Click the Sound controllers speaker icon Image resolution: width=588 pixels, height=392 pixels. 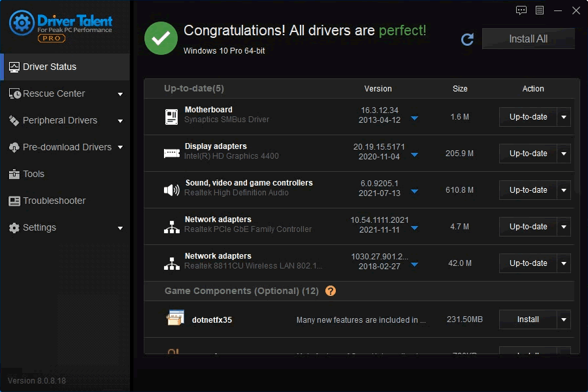coord(172,190)
